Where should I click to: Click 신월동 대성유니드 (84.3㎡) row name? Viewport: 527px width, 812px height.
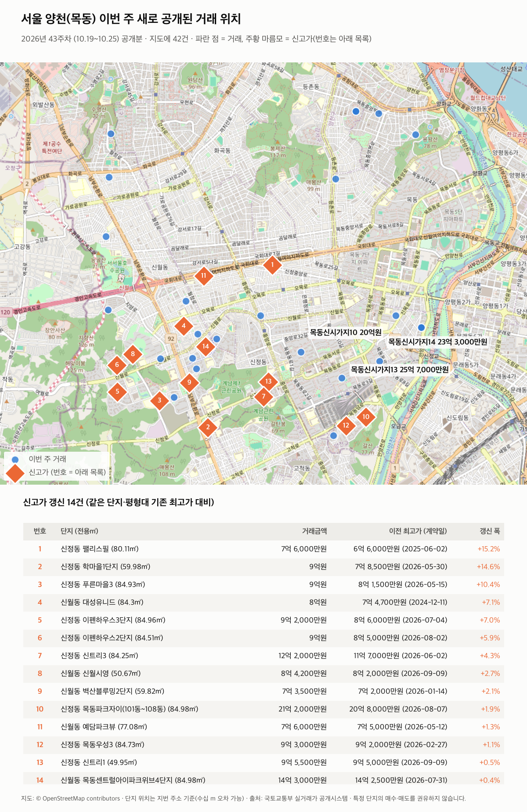tap(102, 602)
